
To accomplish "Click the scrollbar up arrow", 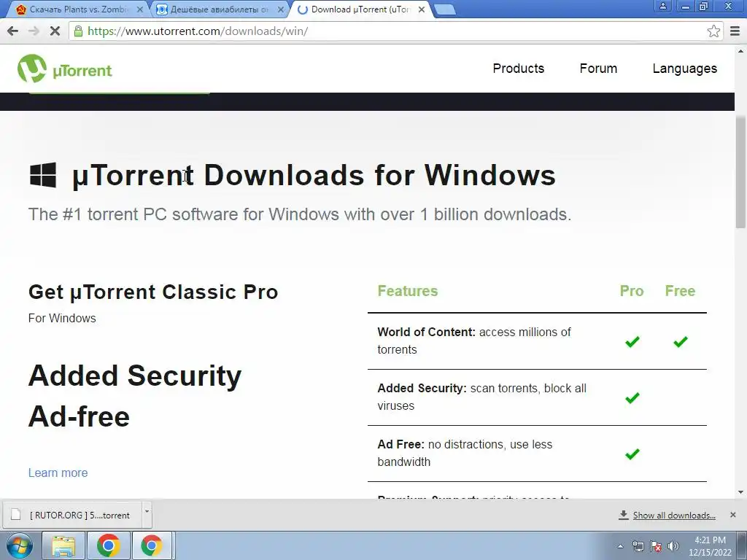I will click(x=741, y=51).
